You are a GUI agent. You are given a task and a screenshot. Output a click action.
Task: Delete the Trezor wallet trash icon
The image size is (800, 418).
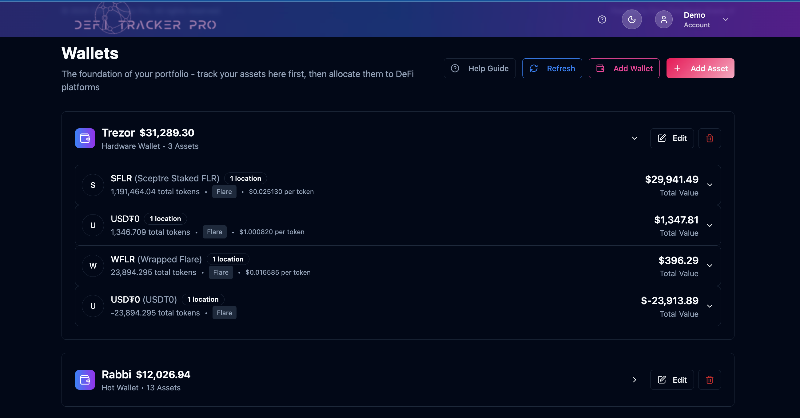click(x=710, y=138)
